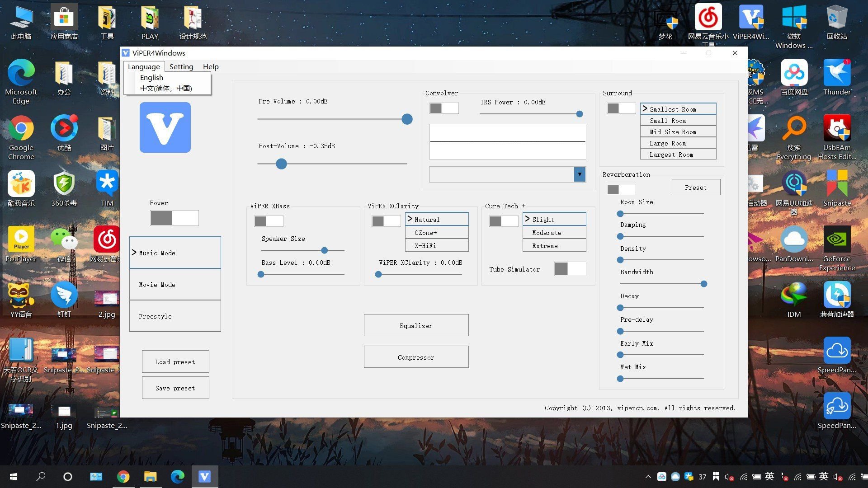This screenshot has width=868, height=488.
Task: Select Largest Room surround option
Action: pos(678,154)
